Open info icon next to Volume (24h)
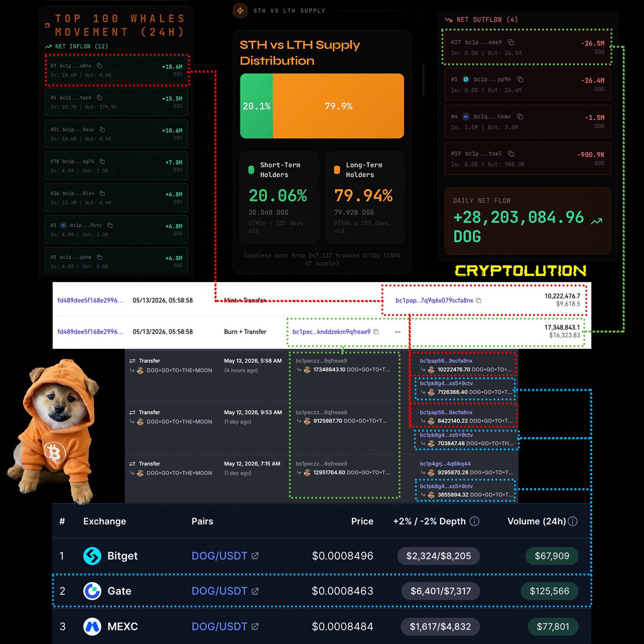644x644 pixels. tap(573, 521)
